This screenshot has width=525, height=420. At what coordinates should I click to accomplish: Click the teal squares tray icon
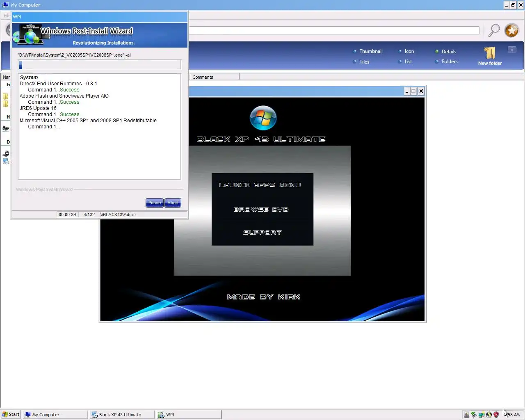click(x=481, y=415)
